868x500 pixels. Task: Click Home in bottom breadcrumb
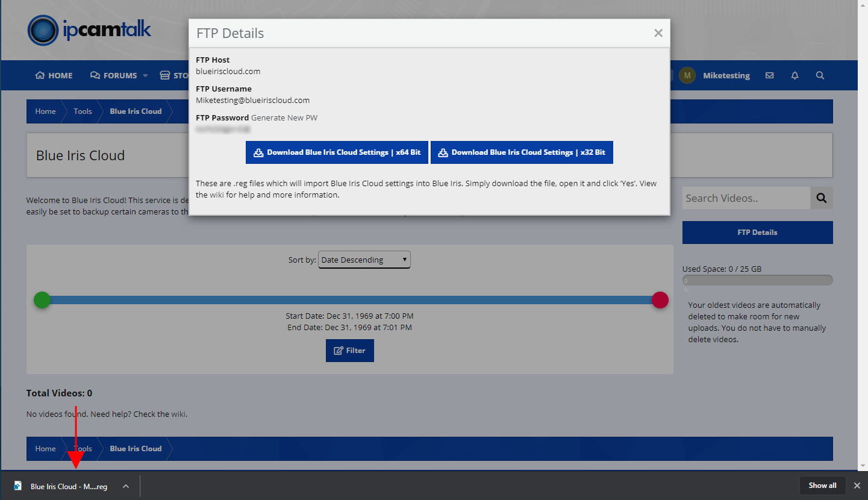(x=45, y=449)
